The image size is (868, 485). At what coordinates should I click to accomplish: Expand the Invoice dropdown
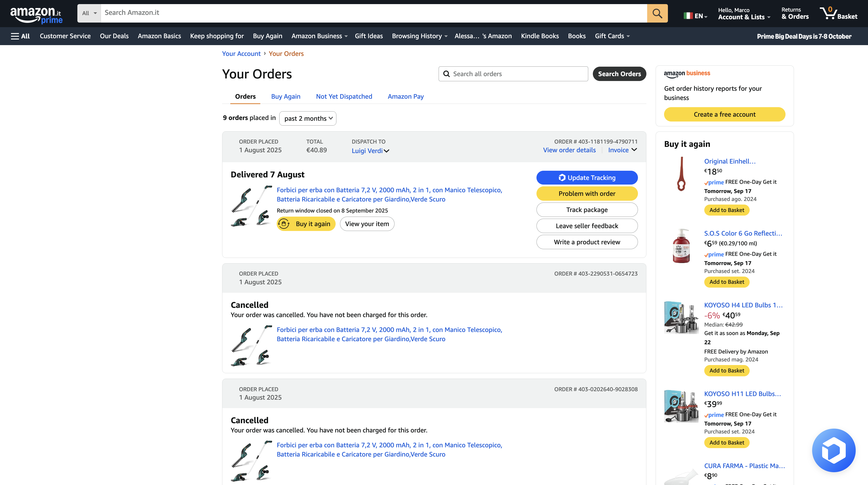tap(622, 150)
